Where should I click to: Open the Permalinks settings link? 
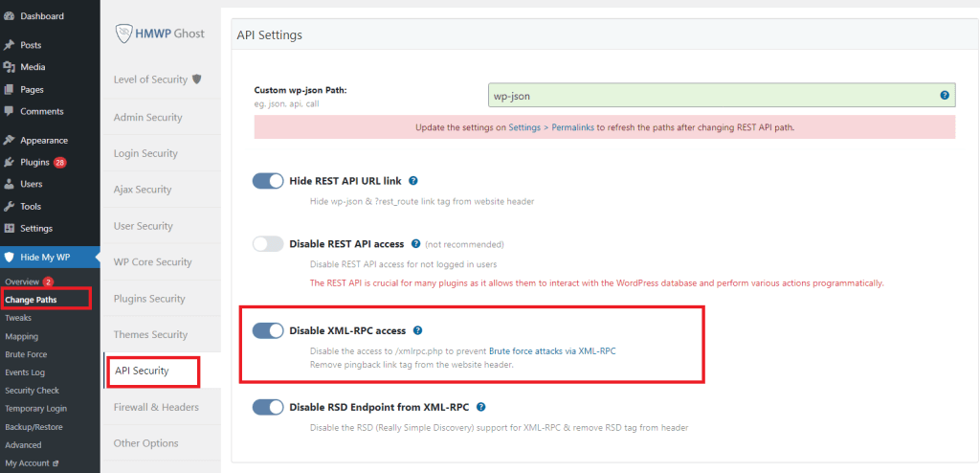(x=574, y=126)
